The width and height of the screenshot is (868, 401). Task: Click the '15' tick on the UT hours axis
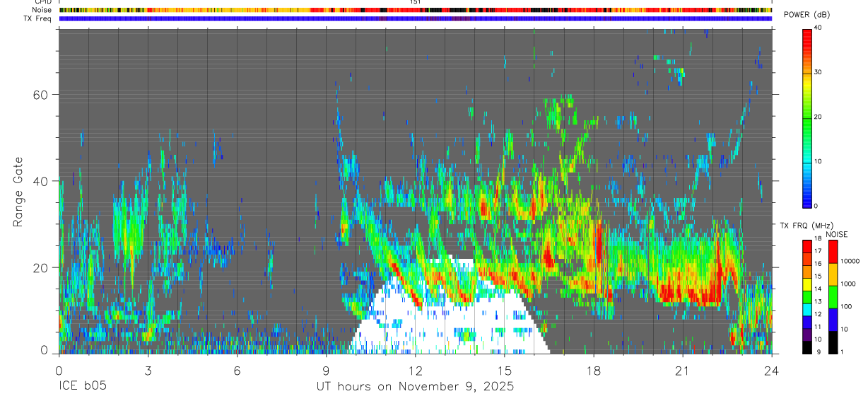[x=505, y=371]
